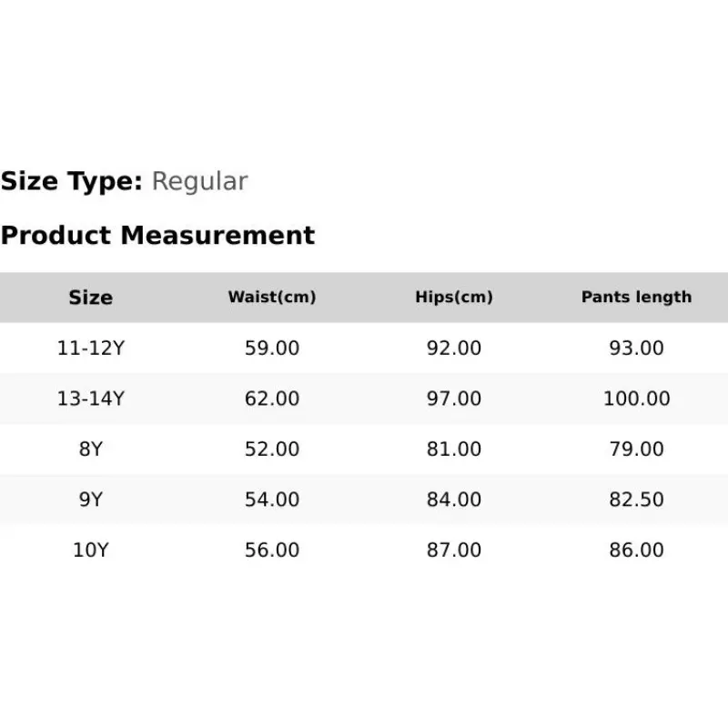This screenshot has width=728, height=728.
Task: Click hips value 87.00 for 10Y
Action: coord(454,551)
